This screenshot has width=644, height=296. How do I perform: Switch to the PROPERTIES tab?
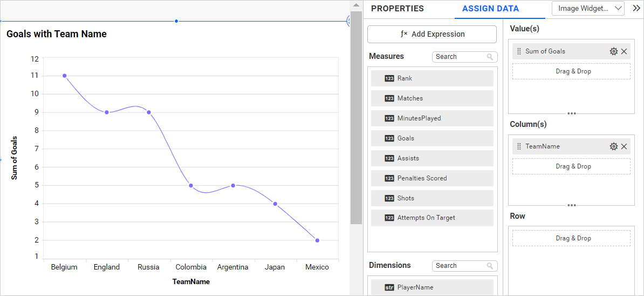click(397, 9)
